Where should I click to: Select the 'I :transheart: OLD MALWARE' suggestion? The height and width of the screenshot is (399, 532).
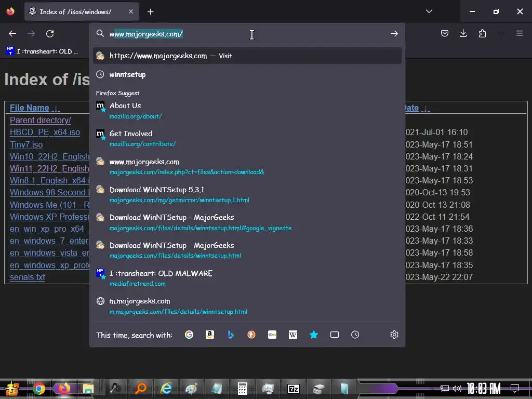247,278
